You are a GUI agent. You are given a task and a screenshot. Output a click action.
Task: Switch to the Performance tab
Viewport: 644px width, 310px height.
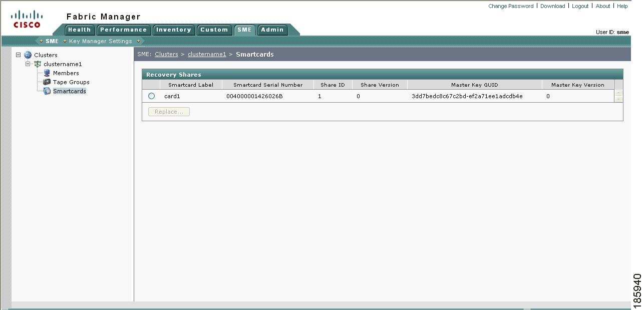(x=123, y=30)
